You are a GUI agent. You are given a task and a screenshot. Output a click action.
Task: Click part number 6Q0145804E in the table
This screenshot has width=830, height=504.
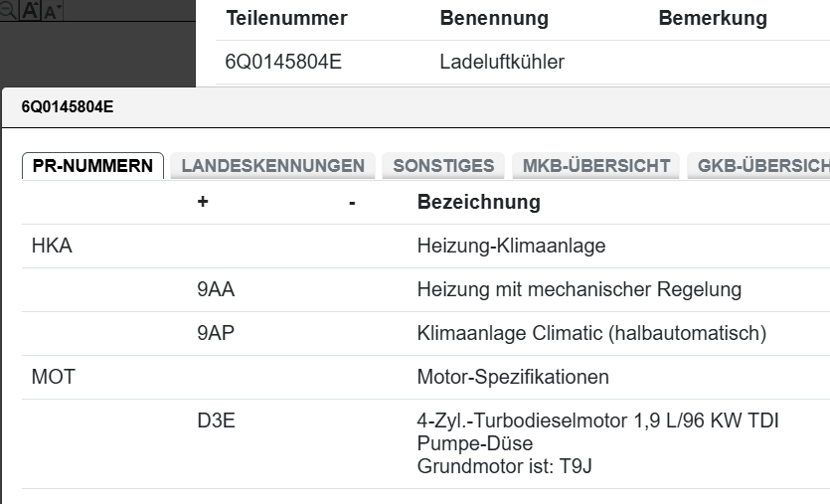pyautogui.click(x=283, y=63)
